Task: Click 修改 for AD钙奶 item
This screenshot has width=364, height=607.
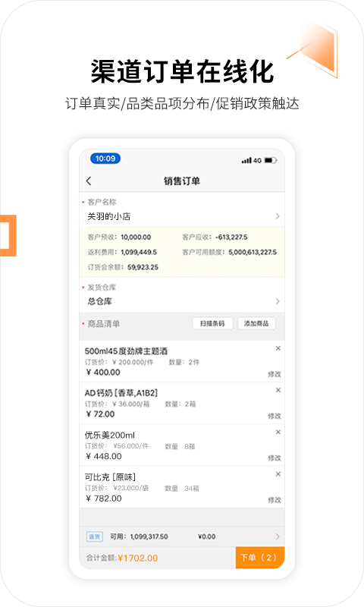Action: (275, 416)
